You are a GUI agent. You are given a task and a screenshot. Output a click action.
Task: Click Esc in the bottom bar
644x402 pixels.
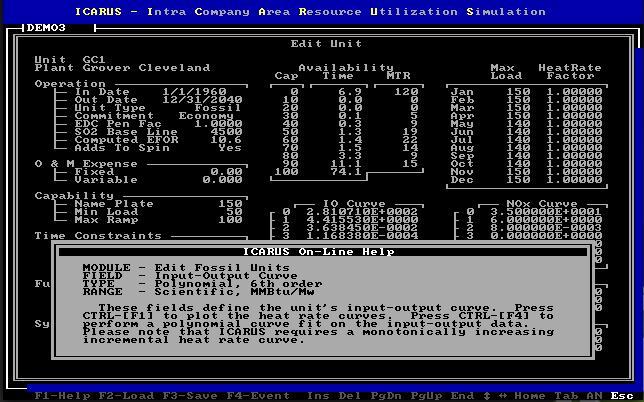pyautogui.click(x=621, y=395)
